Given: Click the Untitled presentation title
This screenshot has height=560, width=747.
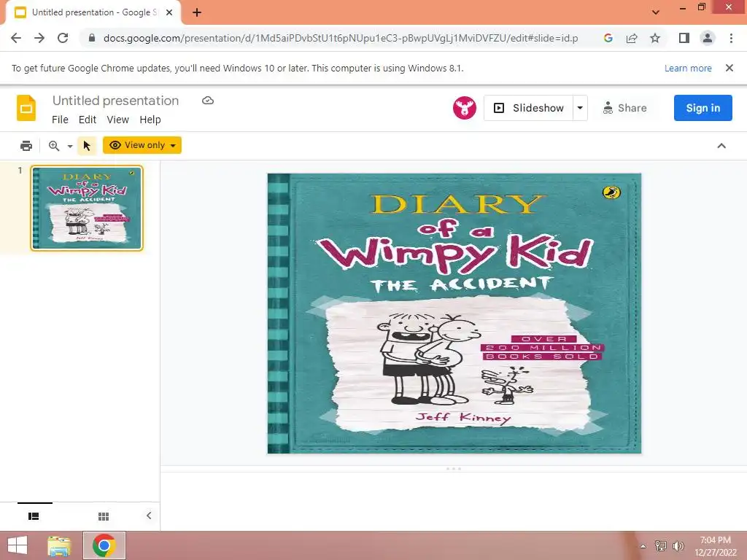Looking at the screenshot, I should click(116, 101).
